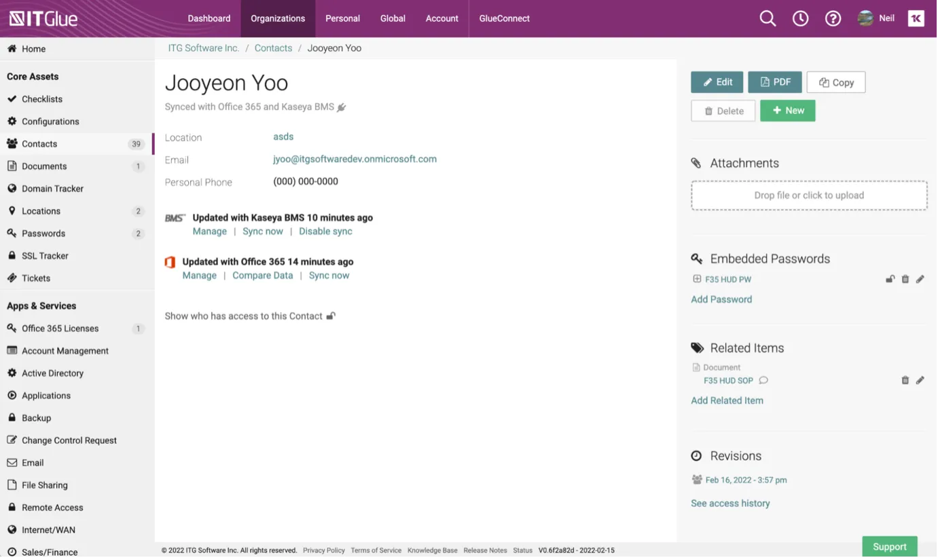940x560 pixels.
Task: Open the Account menu in top navigation
Action: 441,18
